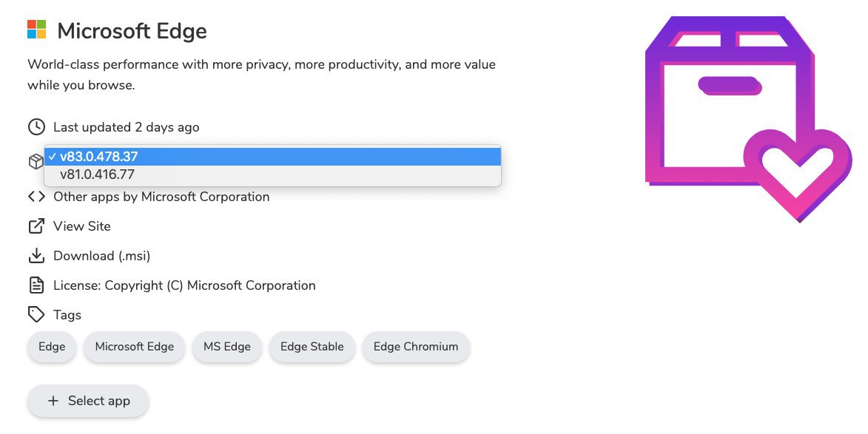The image size is (868, 434).
Task: Click the code brackets icon for other apps
Action: tap(36, 197)
